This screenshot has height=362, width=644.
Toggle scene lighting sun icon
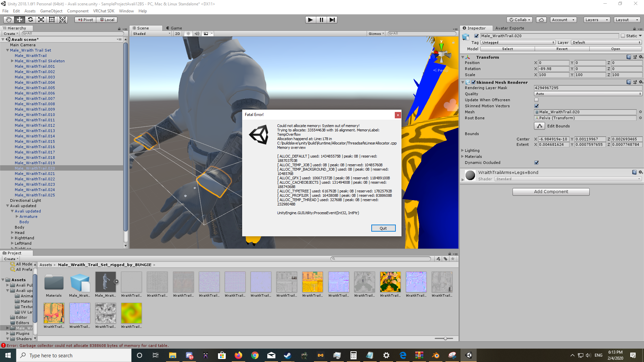[x=188, y=34]
